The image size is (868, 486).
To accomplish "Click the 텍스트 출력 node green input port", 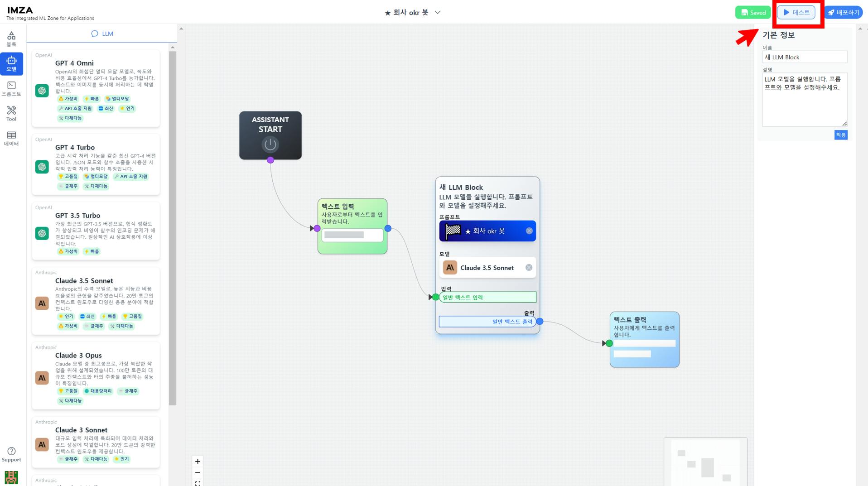I will [609, 343].
